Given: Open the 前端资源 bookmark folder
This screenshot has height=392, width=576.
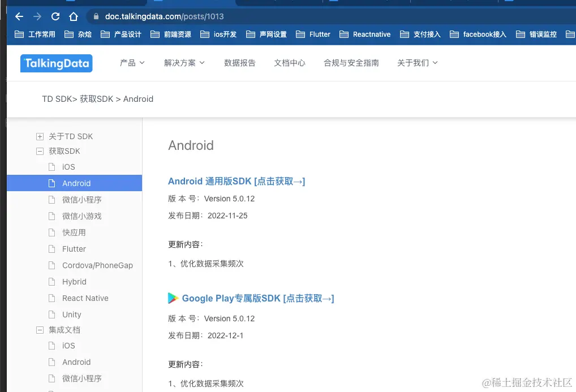Looking at the screenshot, I should coord(171,34).
